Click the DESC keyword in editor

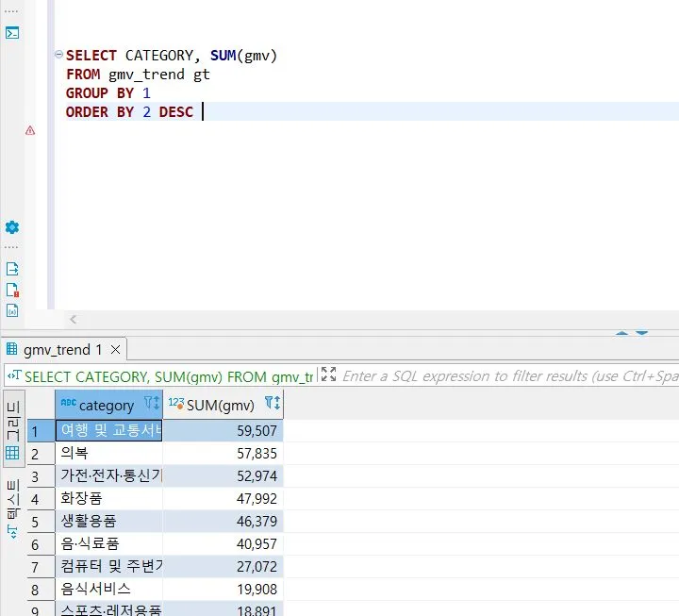point(175,112)
